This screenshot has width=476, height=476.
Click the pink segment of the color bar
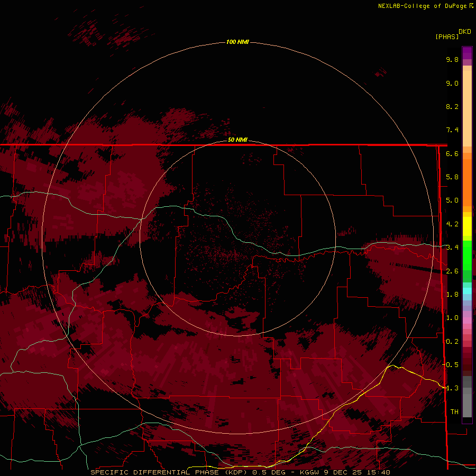[x=467, y=321]
